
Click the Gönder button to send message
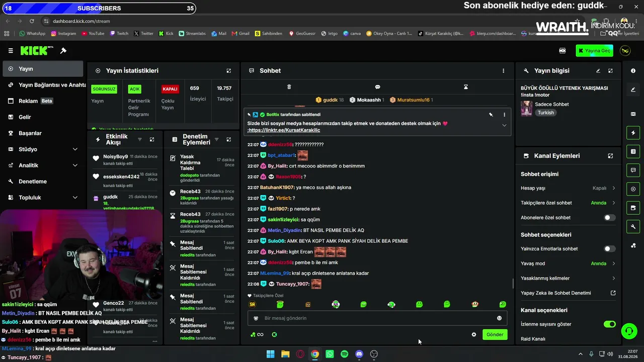click(495, 335)
